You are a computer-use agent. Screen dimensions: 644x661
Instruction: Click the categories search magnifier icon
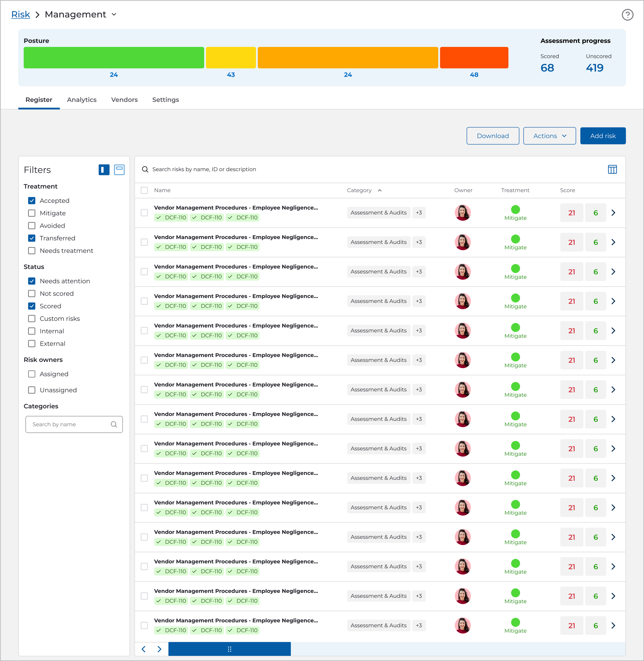click(x=114, y=424)
